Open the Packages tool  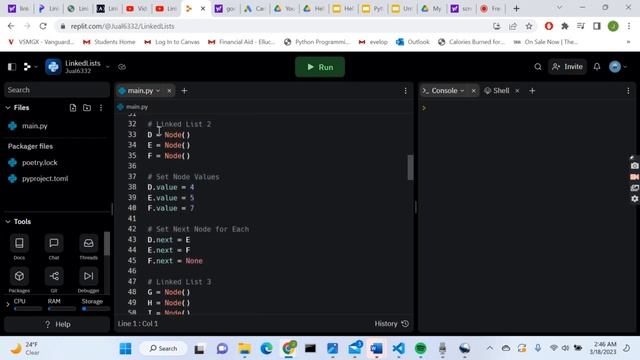point(19,280)
